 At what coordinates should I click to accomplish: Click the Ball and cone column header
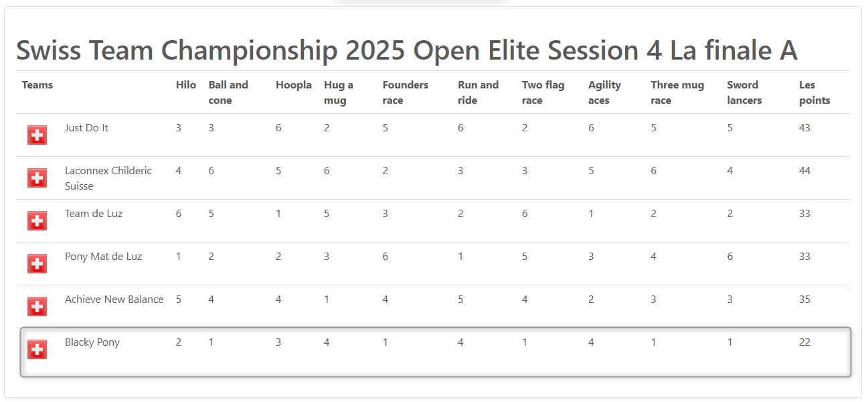(x=228, y=92)
